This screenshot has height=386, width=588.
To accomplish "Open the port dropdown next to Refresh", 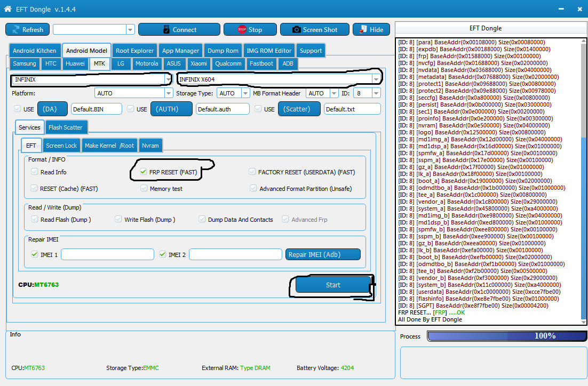I will click(x=130, y=30).
